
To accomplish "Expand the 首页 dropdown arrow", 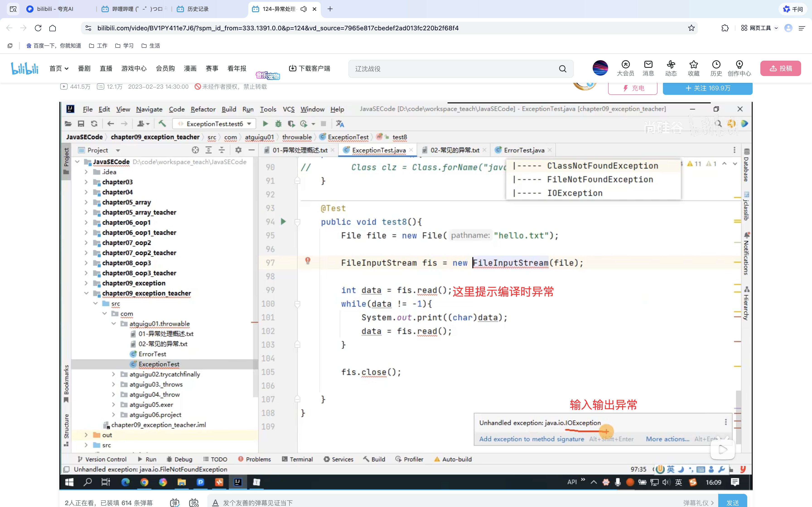I will coord(67,68).
